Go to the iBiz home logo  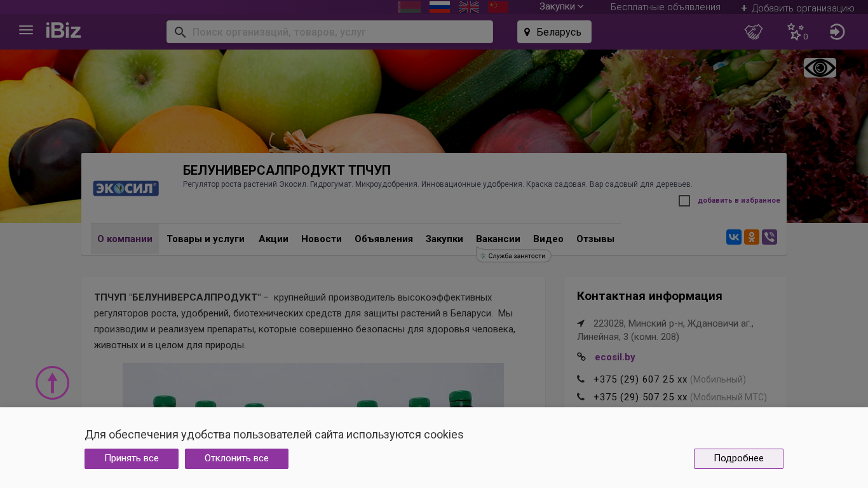64,30
